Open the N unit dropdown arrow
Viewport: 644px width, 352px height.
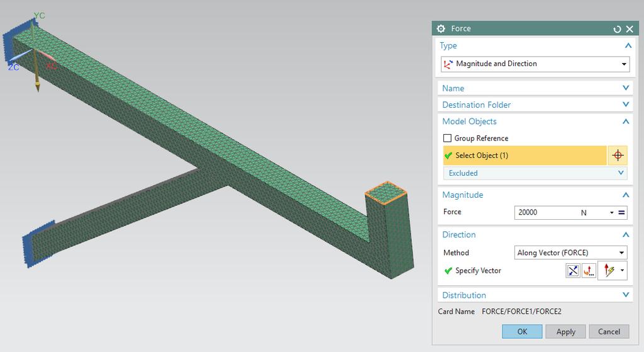[611, 213]
